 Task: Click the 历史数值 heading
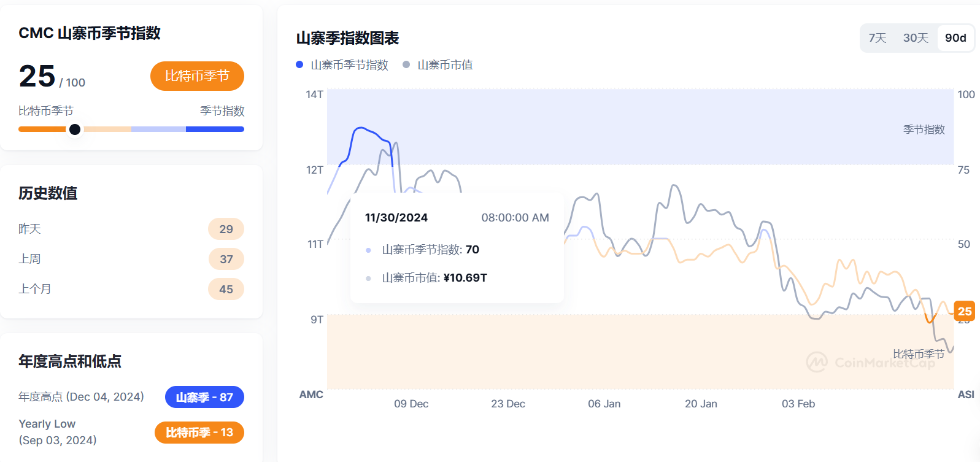tap(48, 193)
